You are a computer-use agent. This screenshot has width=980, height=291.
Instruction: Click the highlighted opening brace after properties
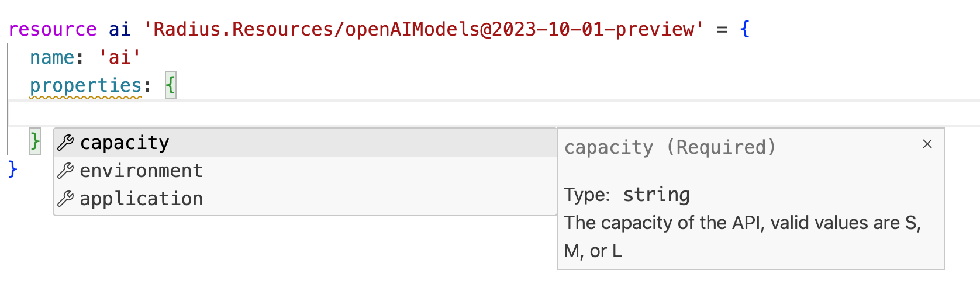point(170,86)
